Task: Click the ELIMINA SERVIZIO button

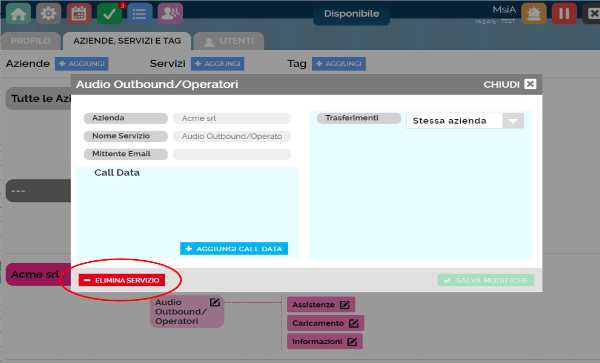Action: pyautogui.click(x=122, y=280)
